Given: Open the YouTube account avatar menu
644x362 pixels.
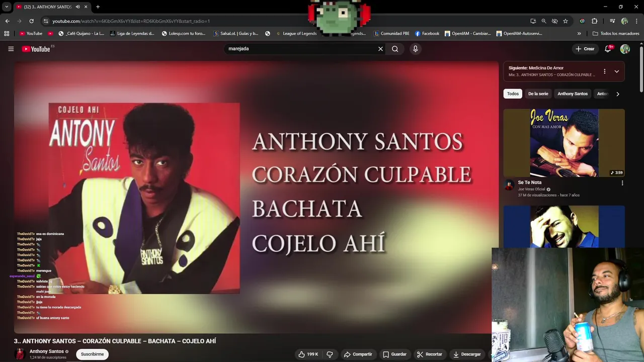Looking at the screenshot, I should coord(625,49).
